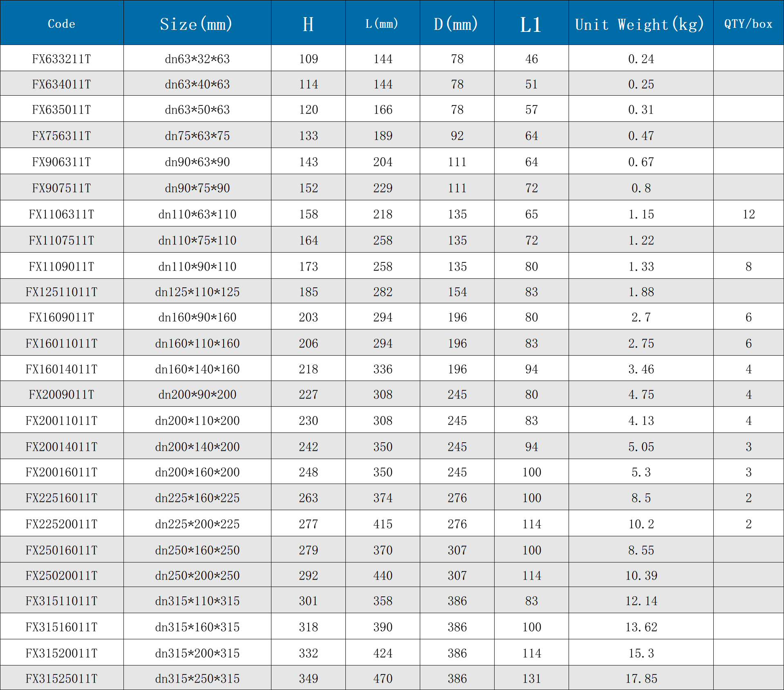Viewport: 784px width, 690px height.
Task: Click H value 109 in first row
Action: tap(308, 59)
